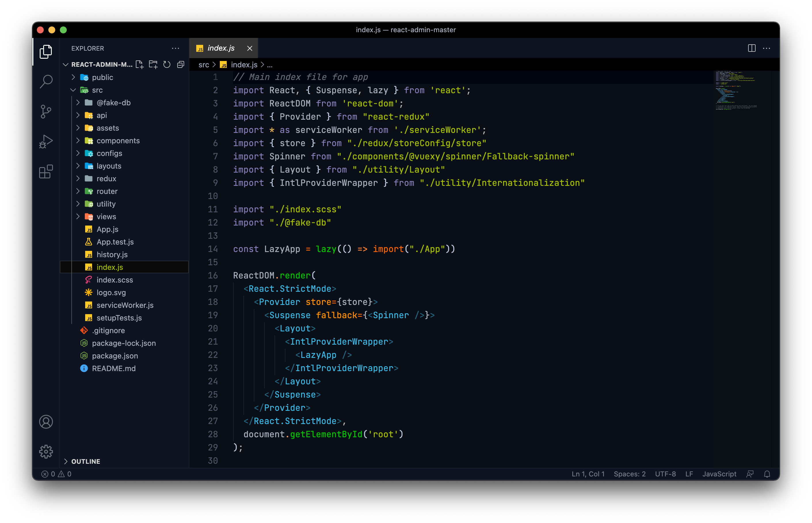Open the Extensions view
This screenshot has width=812, height=523.
click(x=46, y=171)
